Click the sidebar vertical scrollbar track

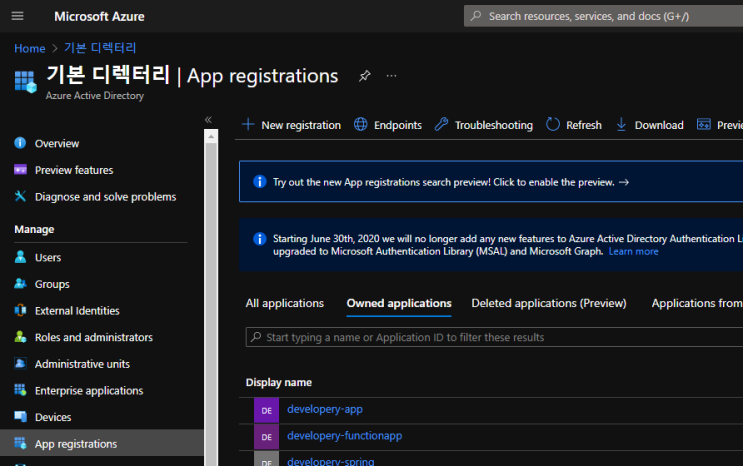click(211, 304)
